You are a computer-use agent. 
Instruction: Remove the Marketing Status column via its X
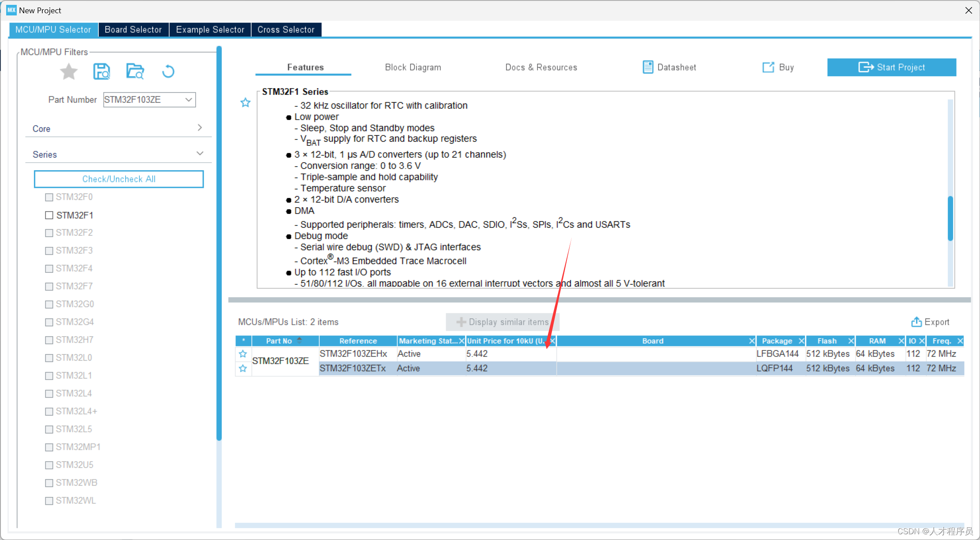tap(462, 341)
